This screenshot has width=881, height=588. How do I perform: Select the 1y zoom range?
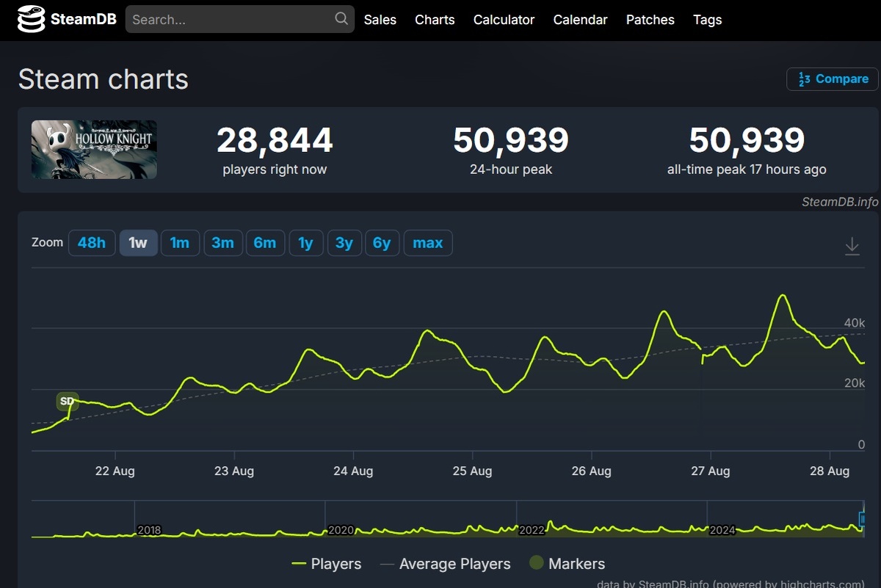[x=306, y=242]
